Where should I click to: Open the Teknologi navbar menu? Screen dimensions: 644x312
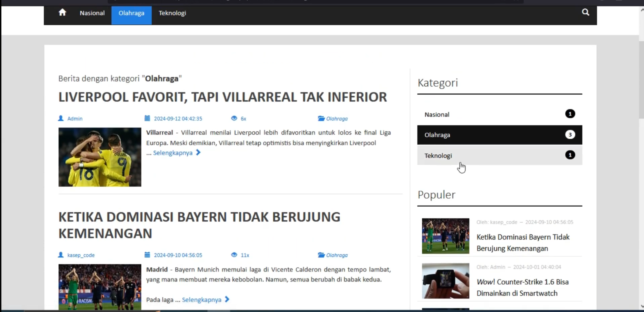[172, 13]
